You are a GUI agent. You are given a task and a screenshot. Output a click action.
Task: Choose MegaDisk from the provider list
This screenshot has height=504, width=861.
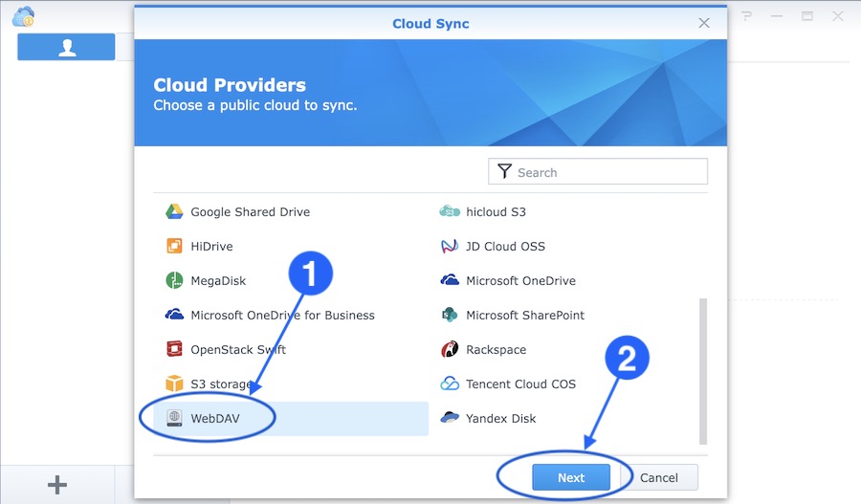218,281
